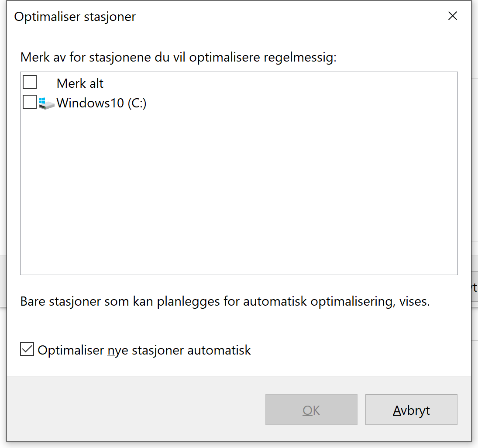The image size is (478, 448).
Task: Click the Merk alt label text
Action: click(80, 83)
